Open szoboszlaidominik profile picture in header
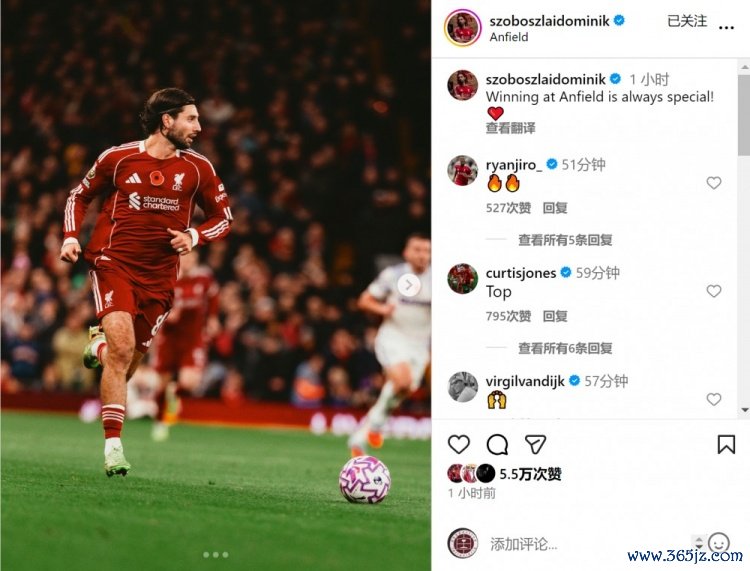The height and width of the screenshot is (571, 750). tap(463, 28)
